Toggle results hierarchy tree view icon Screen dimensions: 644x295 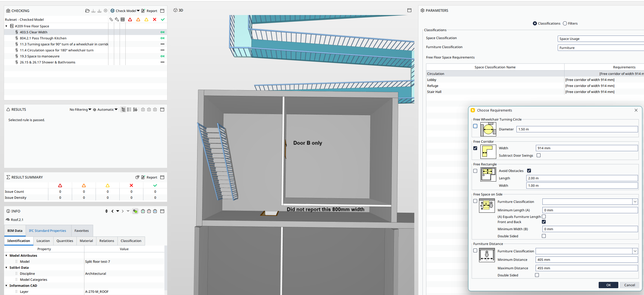tap(123, 109)
